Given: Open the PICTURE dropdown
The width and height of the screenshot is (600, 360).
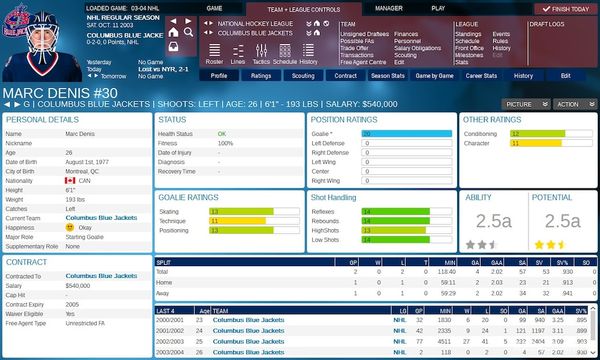Looking at the screenshot, I should (527, 104).
